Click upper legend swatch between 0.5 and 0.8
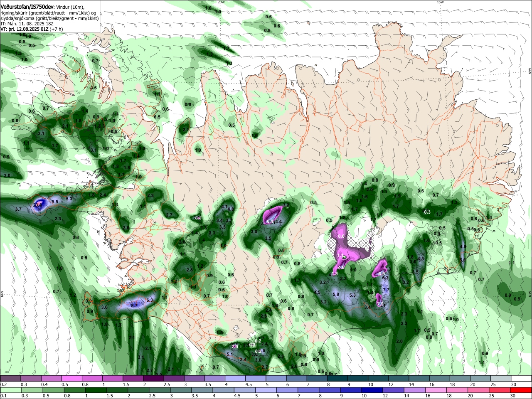532x399 pixels. click(71, 379)
